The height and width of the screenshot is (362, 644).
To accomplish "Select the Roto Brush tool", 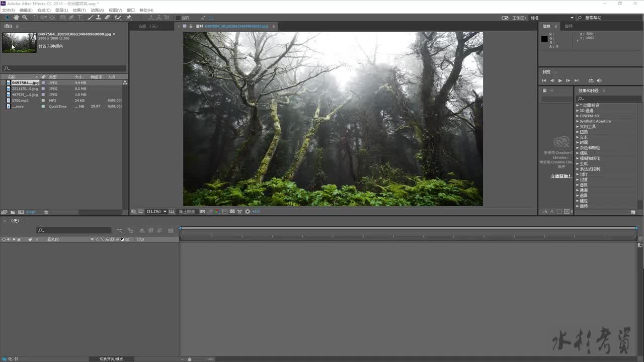I will point(117,18).
